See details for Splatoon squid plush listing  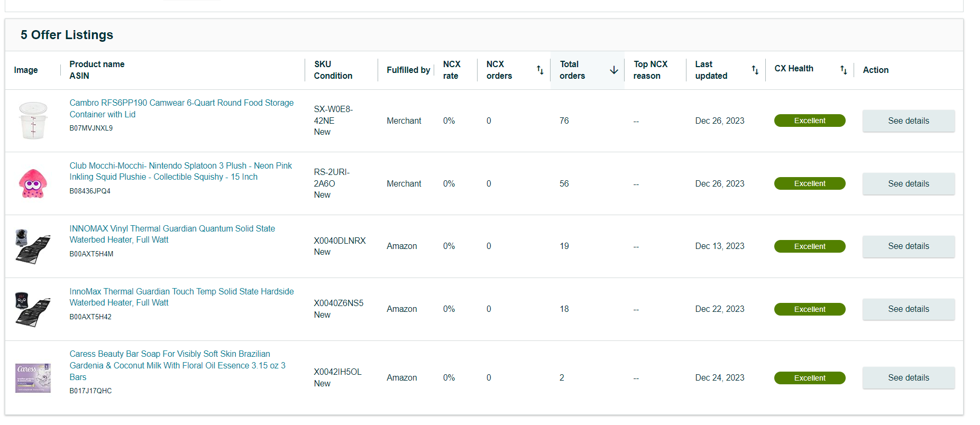pos(909,184)
